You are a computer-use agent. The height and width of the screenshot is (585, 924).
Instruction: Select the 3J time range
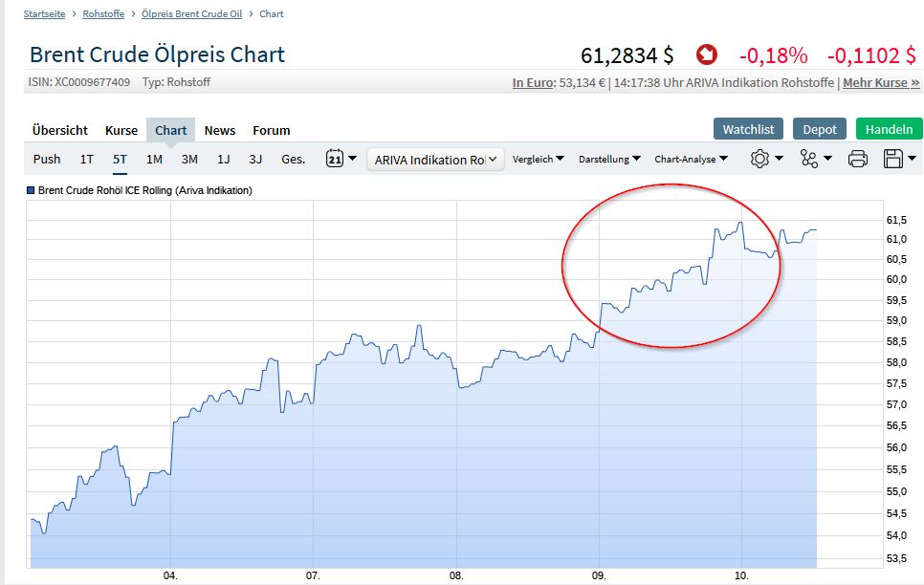255,160
